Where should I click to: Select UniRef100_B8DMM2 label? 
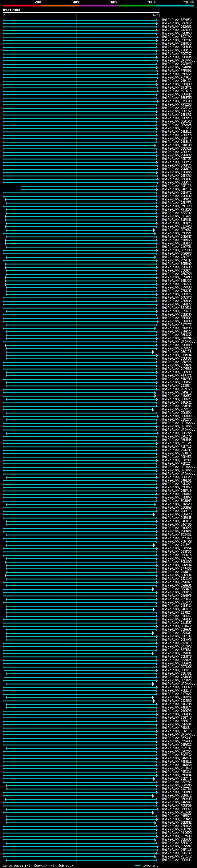(177, 822)
